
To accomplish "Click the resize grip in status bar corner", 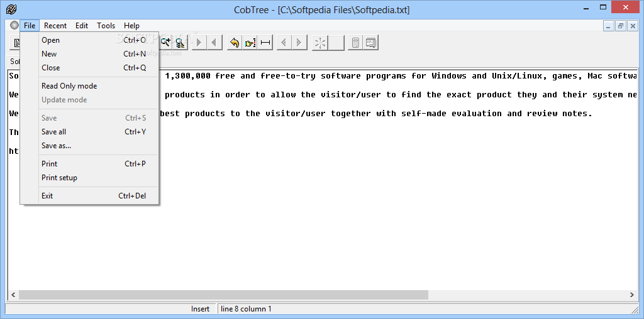I will [x=634, y=309].
